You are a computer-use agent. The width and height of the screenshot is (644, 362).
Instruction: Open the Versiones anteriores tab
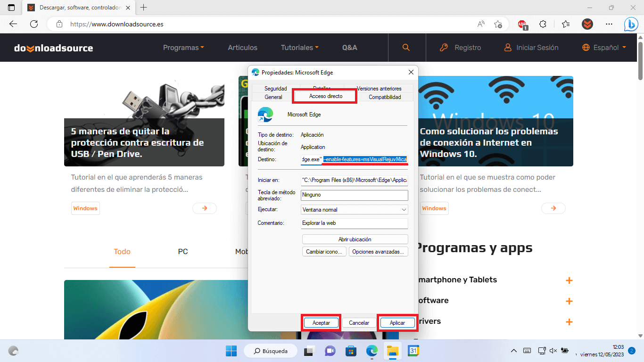[379, 89]
